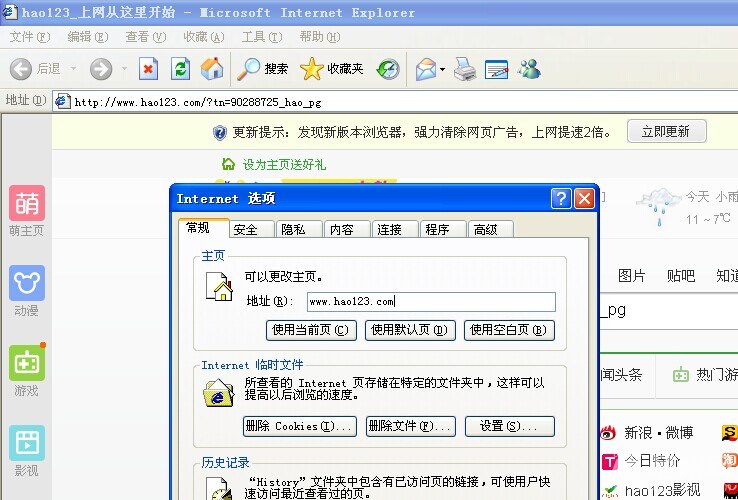Open the History clock icon in the toolbar
The height and width of the screenshot is (500, 738).
388,69
